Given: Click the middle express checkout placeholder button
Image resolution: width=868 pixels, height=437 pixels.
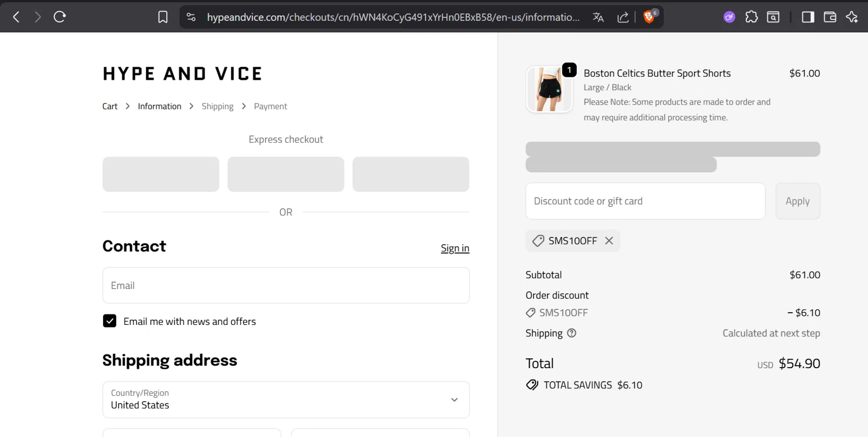Looking at the screenshot, I should [x=286, y=174].
